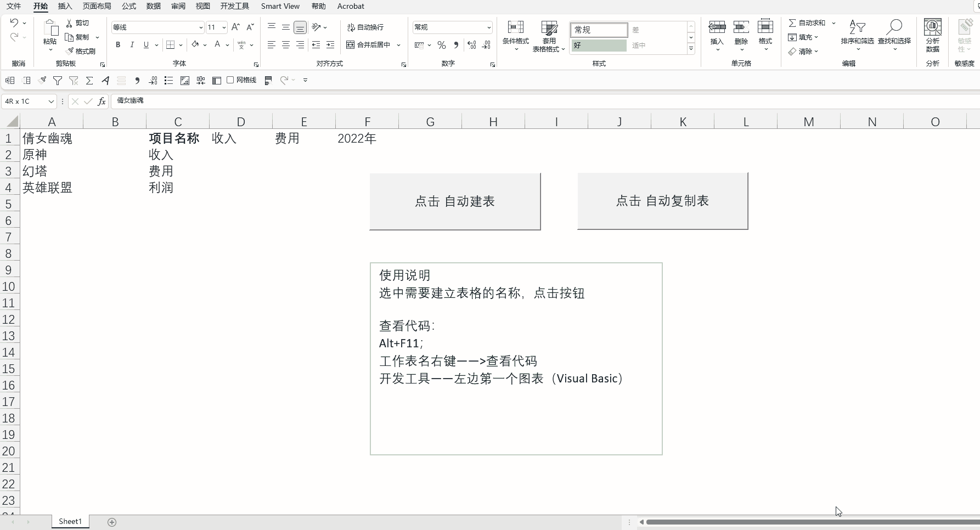
Task: Open the Sort and Filter (排序和筛选) menu
Action: click(857, 35)
